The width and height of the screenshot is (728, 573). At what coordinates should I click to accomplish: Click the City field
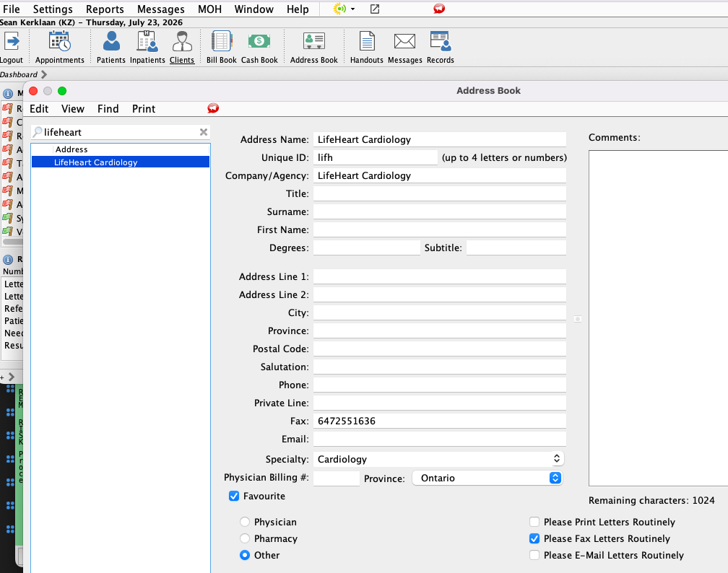point(440,312)
